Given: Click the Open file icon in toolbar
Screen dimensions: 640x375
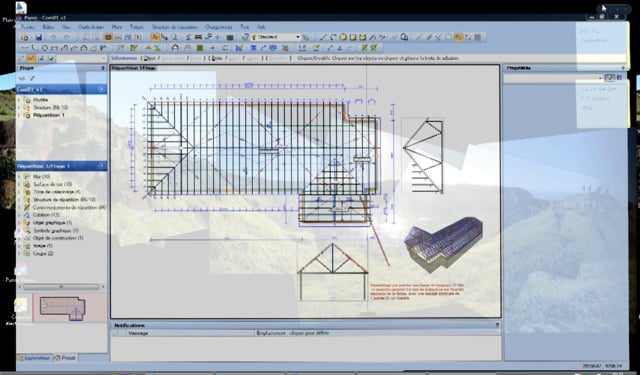Looking at the screenshot, I should point(25,38).
